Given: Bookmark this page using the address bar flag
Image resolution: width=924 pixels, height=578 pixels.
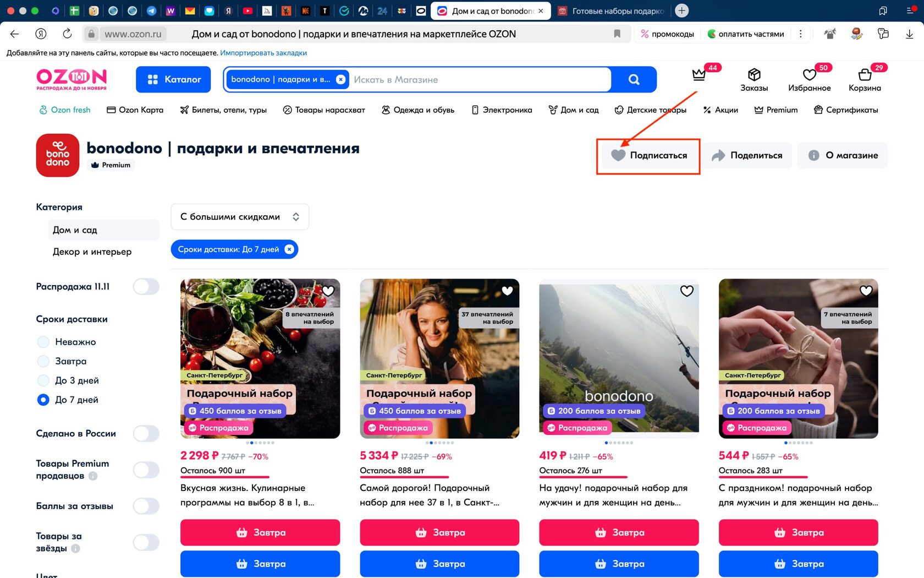Looking at the screenshot, I should [617, 34].
